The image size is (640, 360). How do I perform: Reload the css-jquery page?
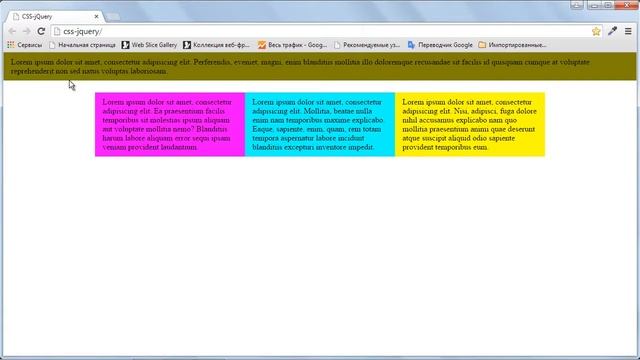tap(41, 31)
